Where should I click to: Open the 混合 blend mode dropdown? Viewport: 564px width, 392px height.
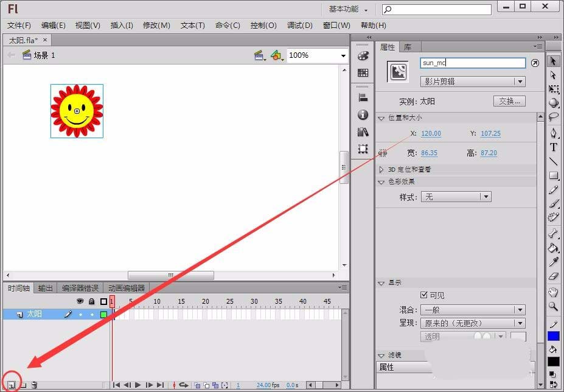[x=521, y=309]
